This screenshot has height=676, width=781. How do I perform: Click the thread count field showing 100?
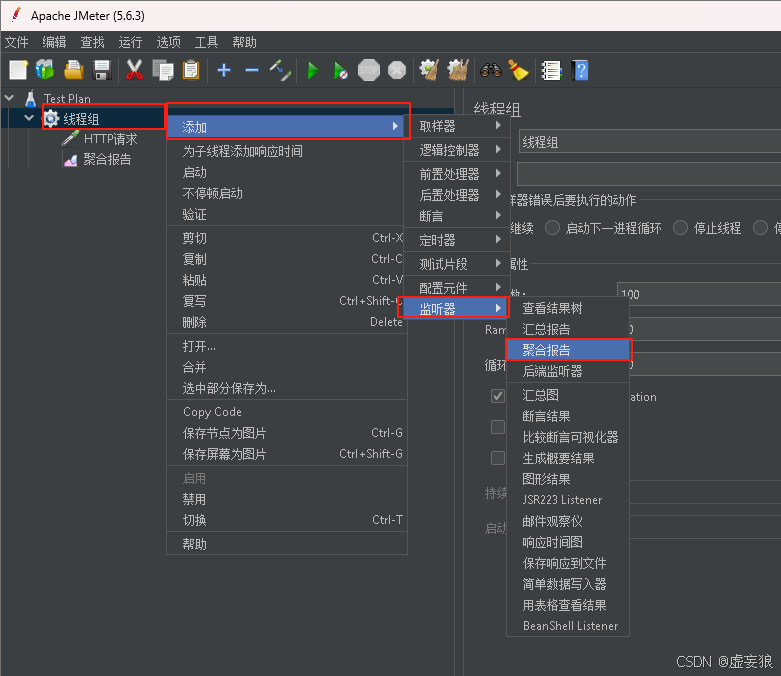(x=699, y=293)
